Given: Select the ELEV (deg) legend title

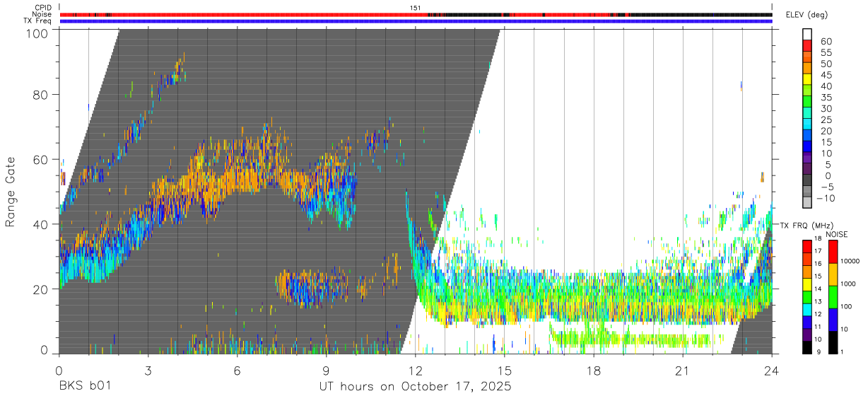Looking at the screenshot, I should click(807, 15).
